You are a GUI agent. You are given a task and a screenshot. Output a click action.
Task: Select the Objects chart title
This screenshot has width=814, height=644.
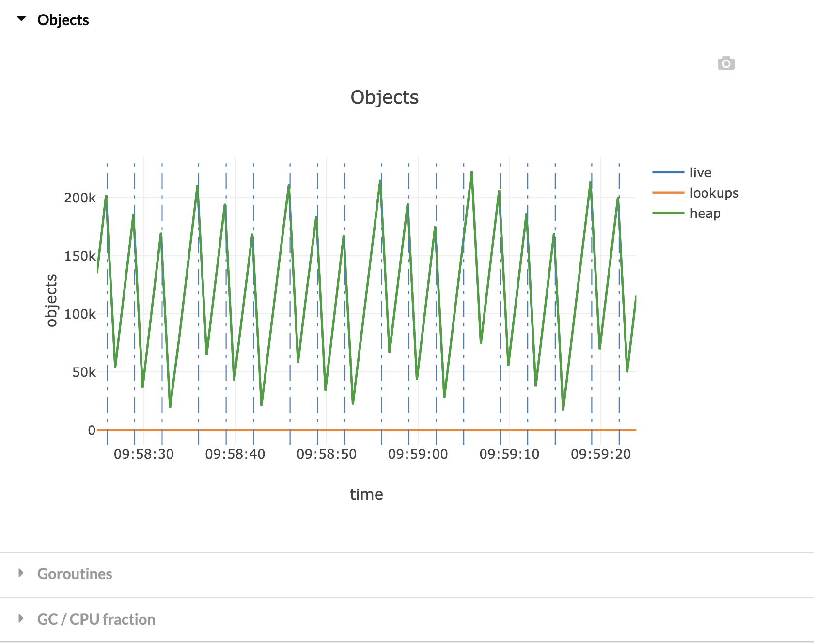pos(384,97)
